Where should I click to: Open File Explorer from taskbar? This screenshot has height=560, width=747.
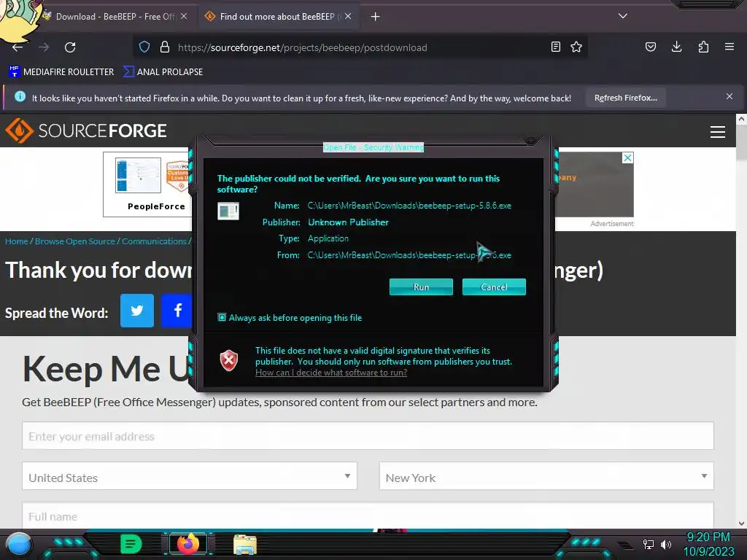click(x=245, y=544)
